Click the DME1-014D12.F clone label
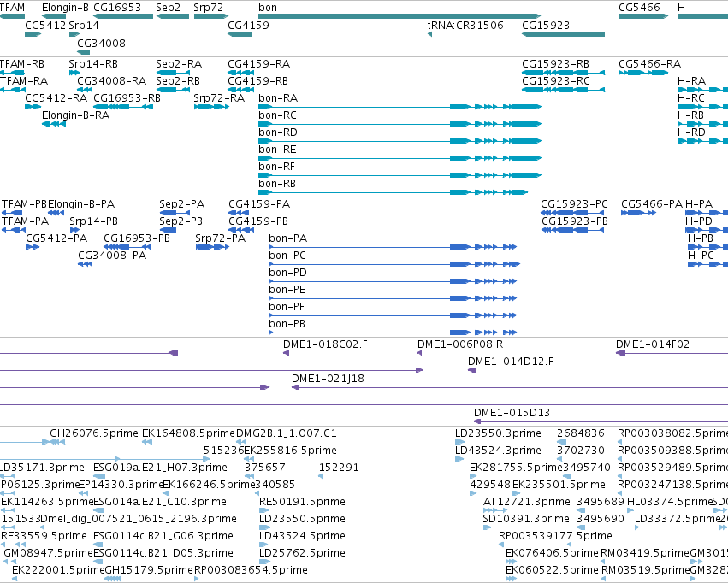Image resolution: width=728 pixels, height=583 pixels. [x=510, y=362]
